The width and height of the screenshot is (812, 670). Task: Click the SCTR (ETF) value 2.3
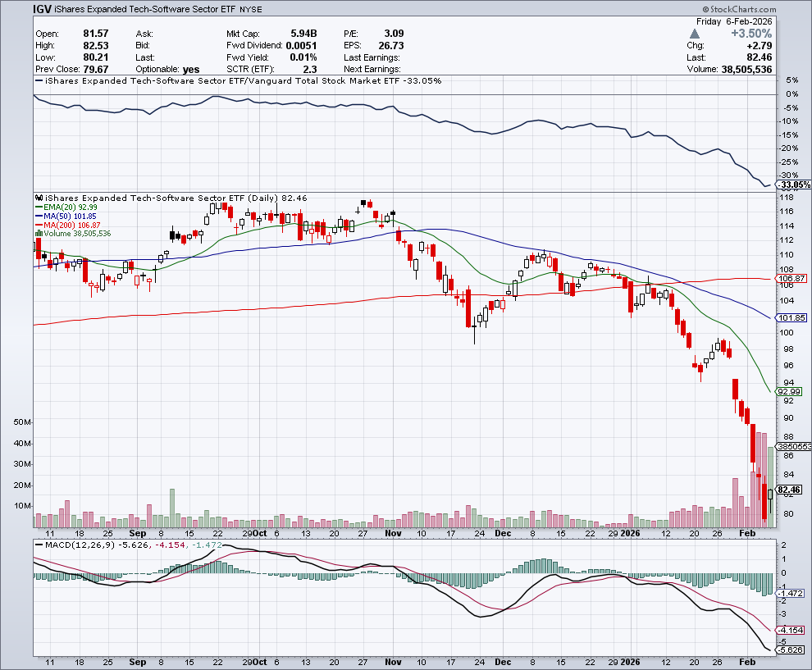[x=310, y=70]
